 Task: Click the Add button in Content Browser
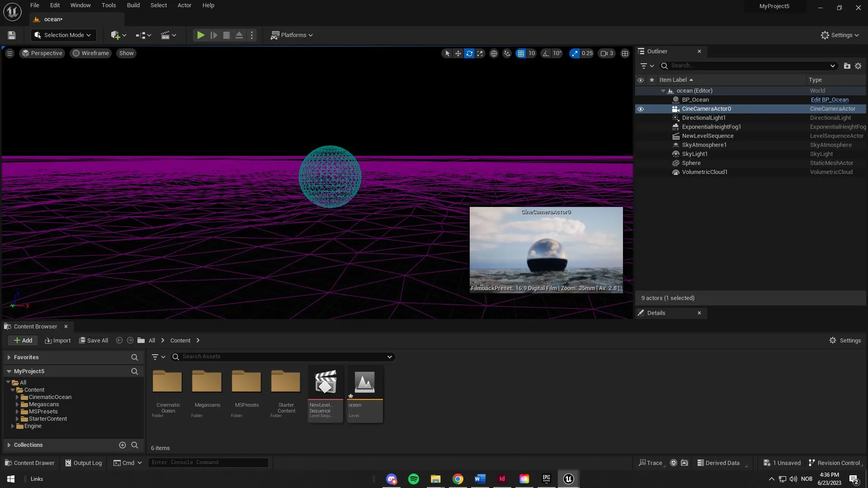coord(23,341)
